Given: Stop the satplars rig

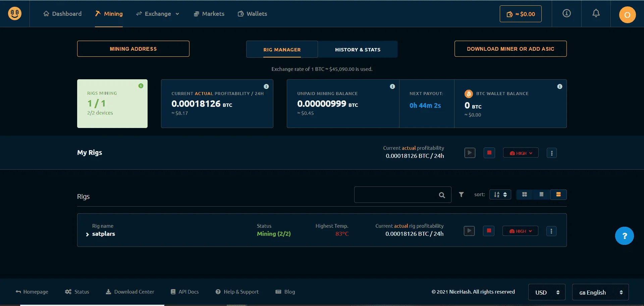Looking at the screenshot, I should (x=489, y=231).
